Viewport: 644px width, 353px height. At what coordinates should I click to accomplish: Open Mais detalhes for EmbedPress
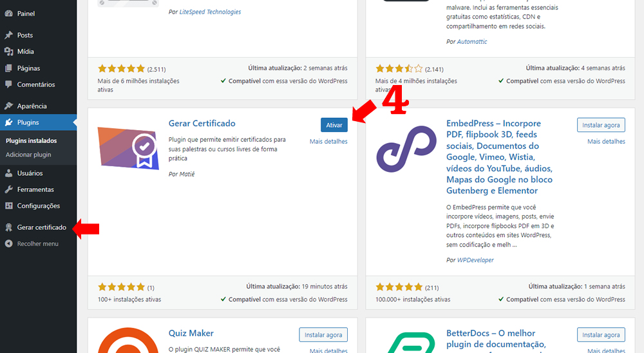[606, 141]
